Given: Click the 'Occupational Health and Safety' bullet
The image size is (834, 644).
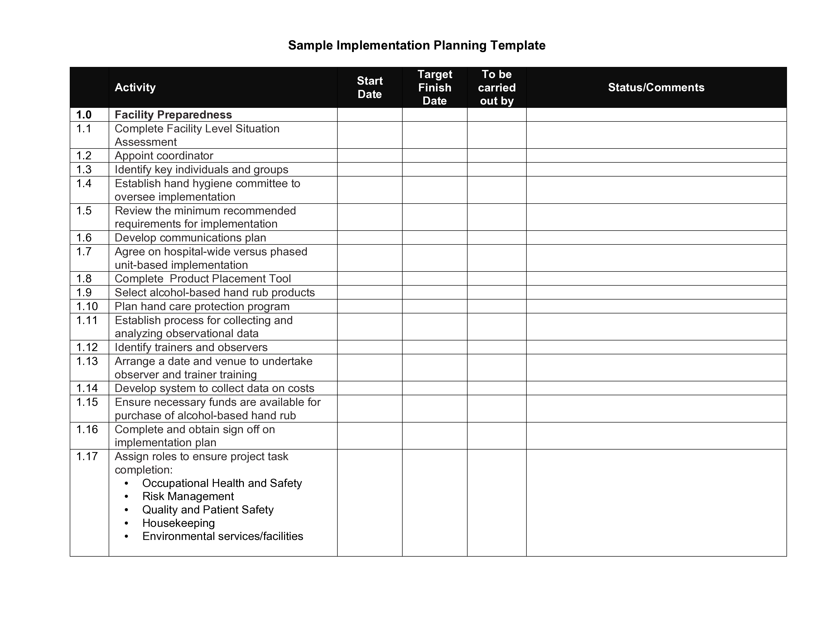Looking at the screenshot, I should 222,483.
